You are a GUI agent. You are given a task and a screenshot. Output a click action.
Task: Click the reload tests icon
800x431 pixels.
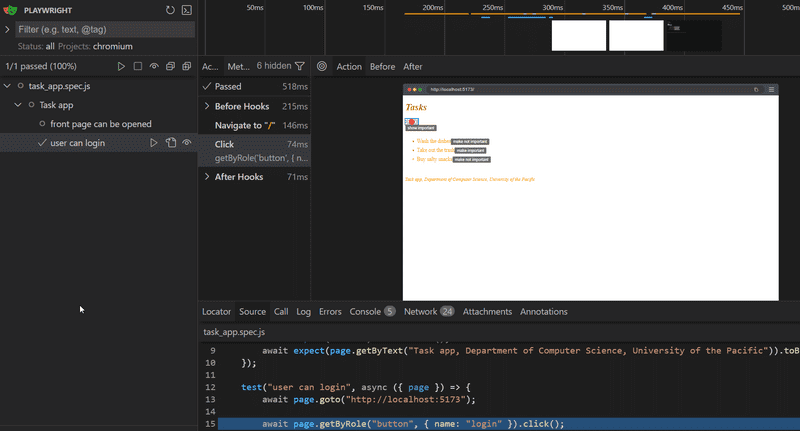click(x=170, y=10)
